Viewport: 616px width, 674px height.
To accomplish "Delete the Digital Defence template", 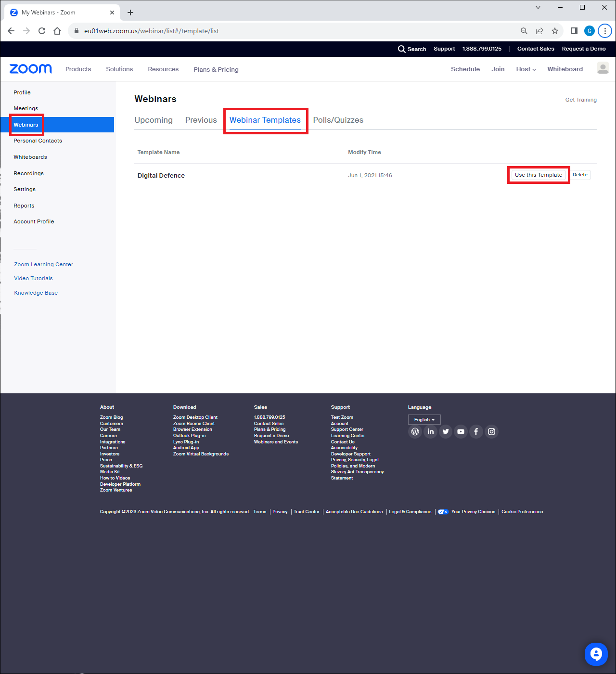I will 580,175.
